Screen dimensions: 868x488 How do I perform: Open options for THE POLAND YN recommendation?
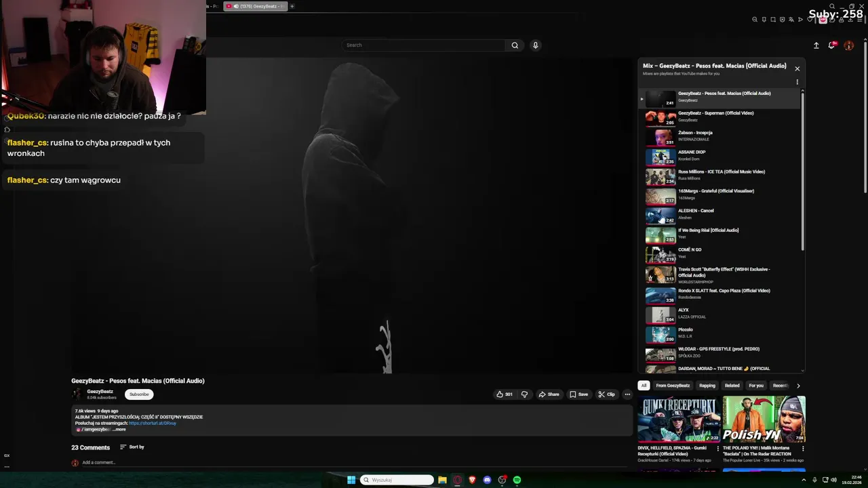tap(803, 449)
